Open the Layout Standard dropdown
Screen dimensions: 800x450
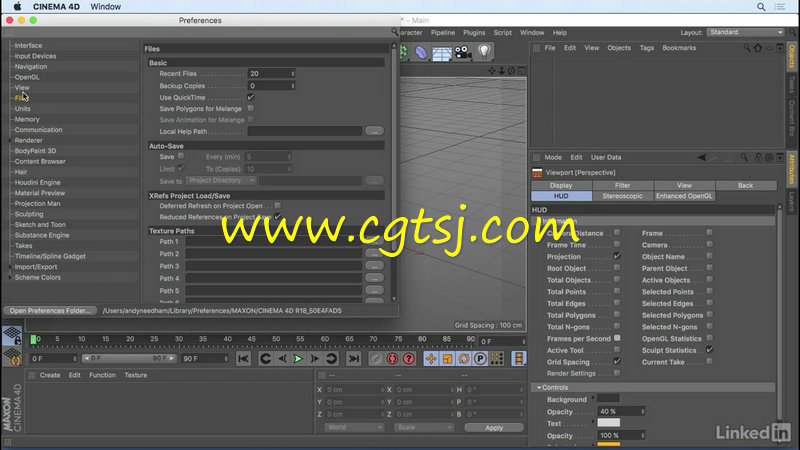(x=745, y=32)
